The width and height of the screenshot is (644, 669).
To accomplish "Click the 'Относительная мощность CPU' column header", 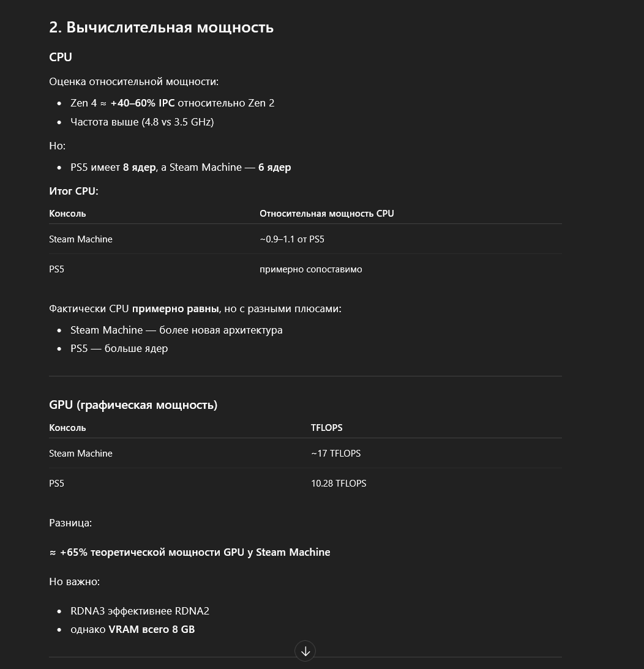I will point(326,214).
